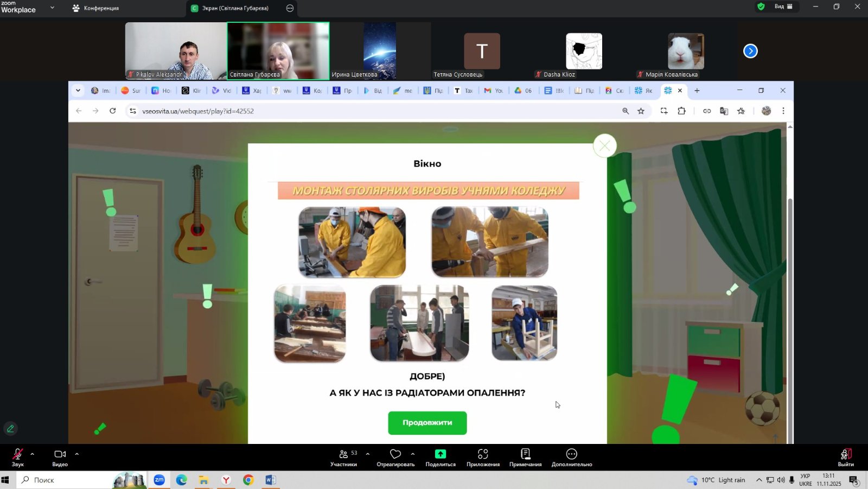
Task: Click the Дополнительно more options icon
Action: click(x=571, y=454)
